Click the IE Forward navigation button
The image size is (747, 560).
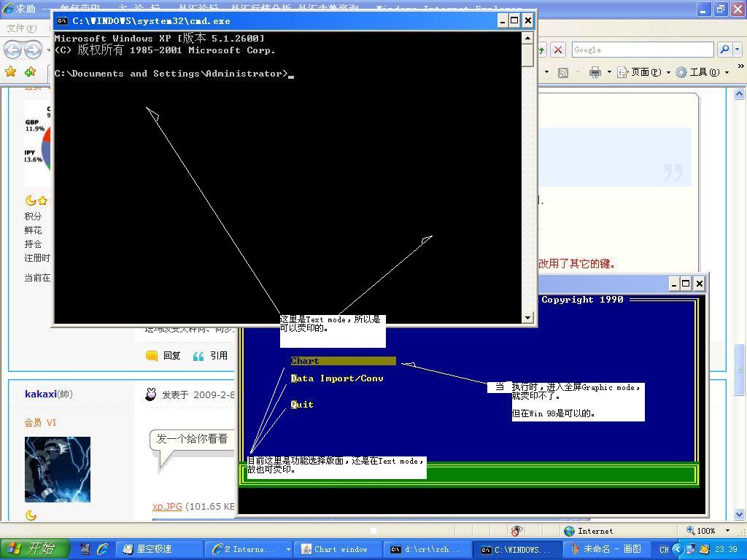33,50
